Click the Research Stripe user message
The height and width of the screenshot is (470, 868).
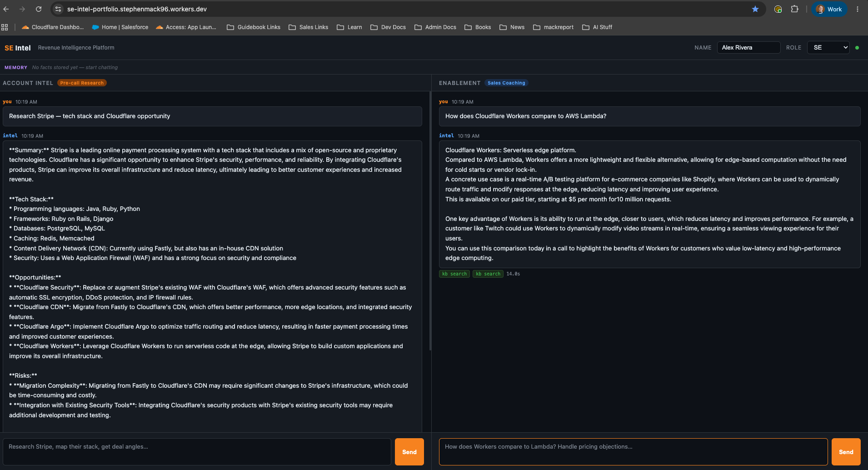(x=212, y=116)
